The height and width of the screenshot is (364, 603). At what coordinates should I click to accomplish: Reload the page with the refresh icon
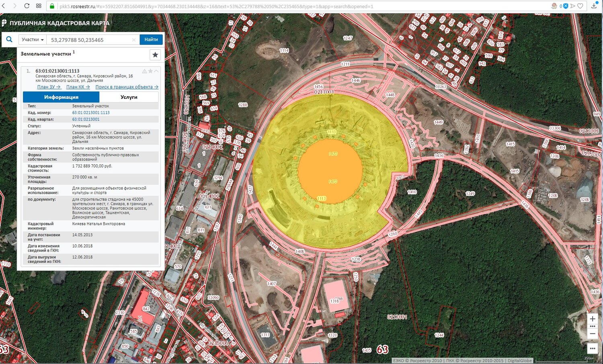point(27,6)
